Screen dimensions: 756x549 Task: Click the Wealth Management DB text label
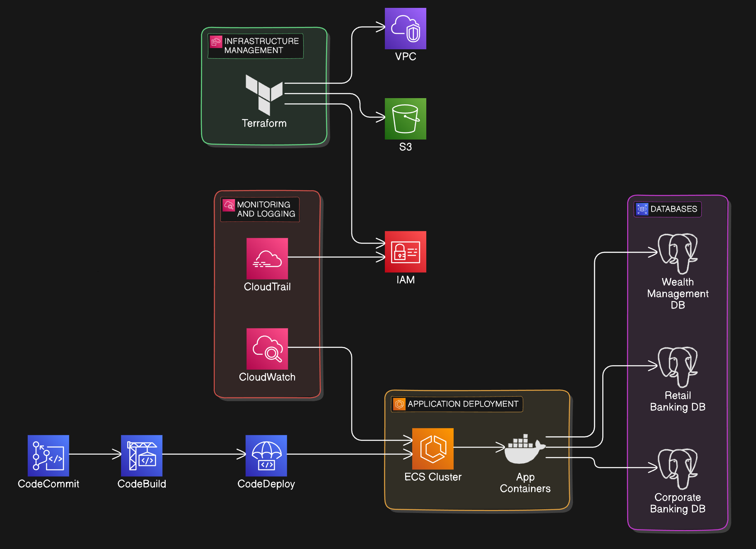pos(678,294)
